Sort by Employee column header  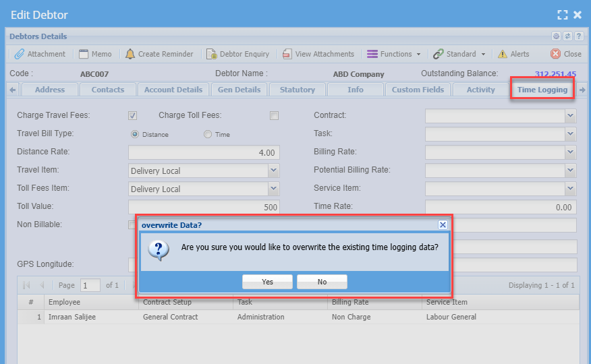92,302
